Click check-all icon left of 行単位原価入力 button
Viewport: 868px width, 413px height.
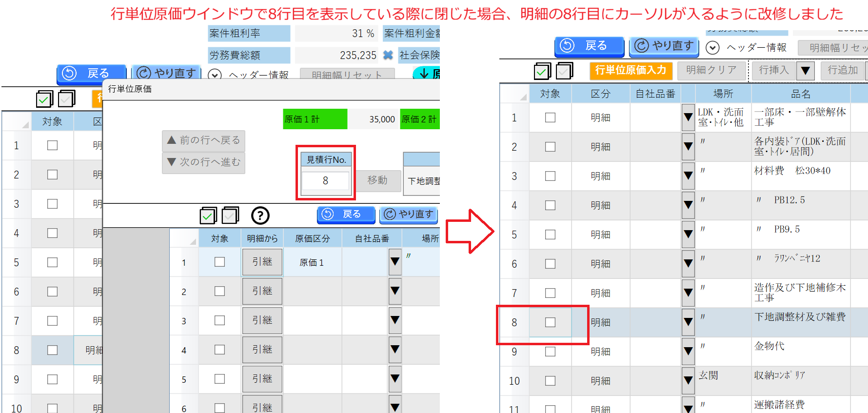pos(542,71)
